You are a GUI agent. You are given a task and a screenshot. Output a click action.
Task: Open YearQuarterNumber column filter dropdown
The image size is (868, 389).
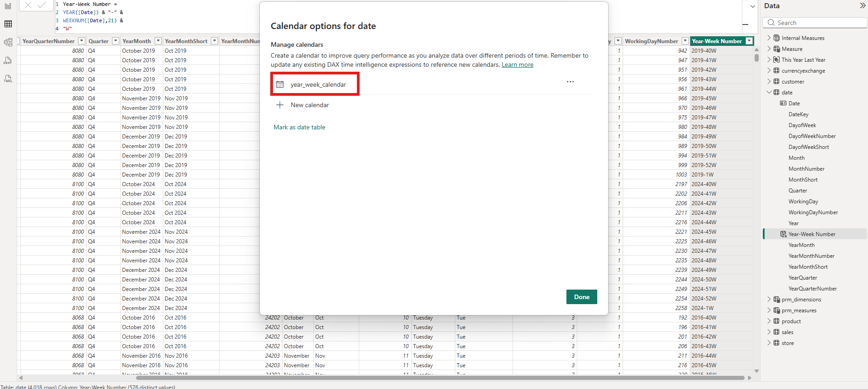point(82,41)
